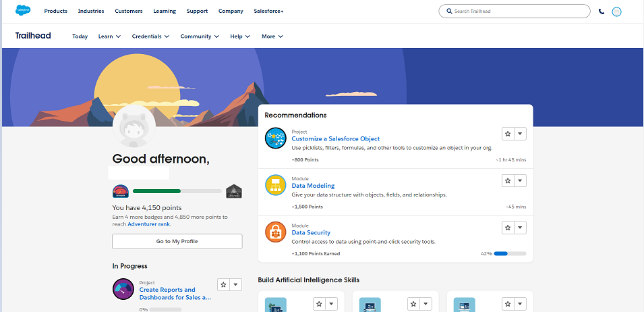The width and height of the screenshot is (644, 312).
Task: Open third AI Skills card thumbnail
Action: 464,305
